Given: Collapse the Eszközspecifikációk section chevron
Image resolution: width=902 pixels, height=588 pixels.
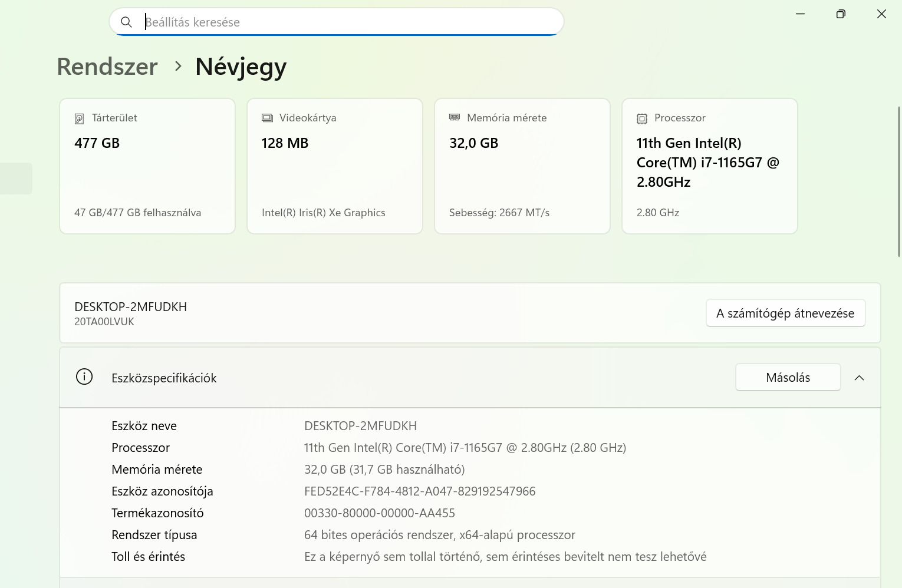Looking at the screenshot, I should point(859,378).
